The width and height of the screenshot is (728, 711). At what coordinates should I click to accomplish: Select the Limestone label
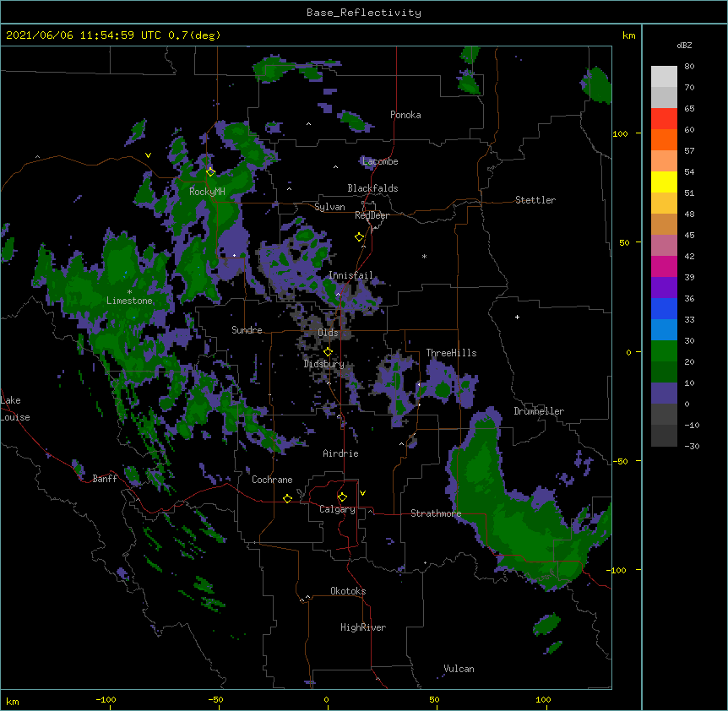(129, 301)
